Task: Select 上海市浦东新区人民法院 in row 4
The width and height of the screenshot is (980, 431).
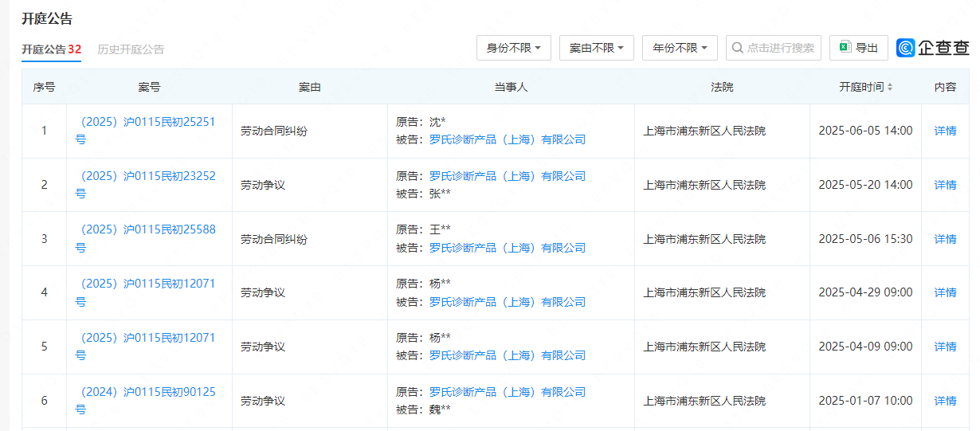Action: [x=704, y=292]
